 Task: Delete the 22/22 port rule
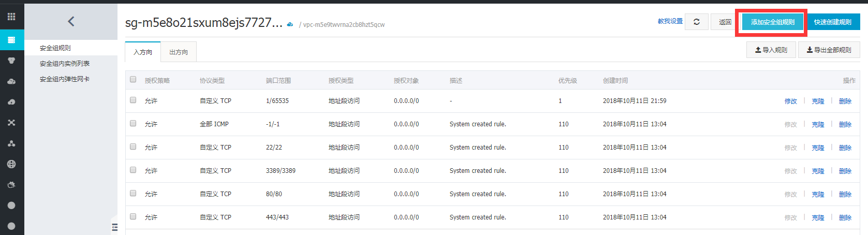(845, 148)
